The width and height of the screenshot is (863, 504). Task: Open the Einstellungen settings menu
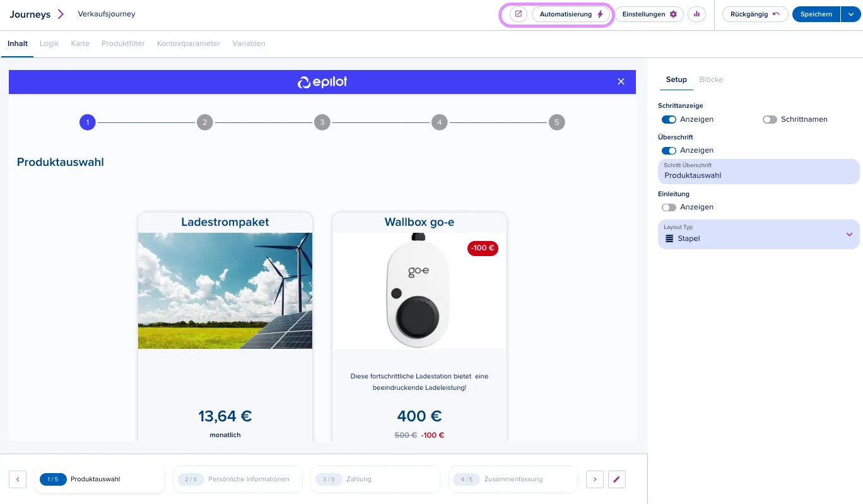click(649, 14)
